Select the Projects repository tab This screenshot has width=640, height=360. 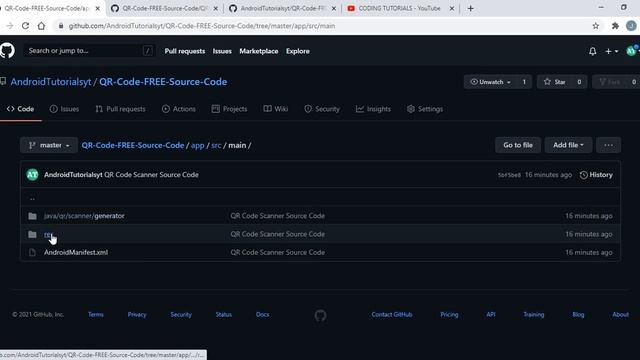[229, 109]
